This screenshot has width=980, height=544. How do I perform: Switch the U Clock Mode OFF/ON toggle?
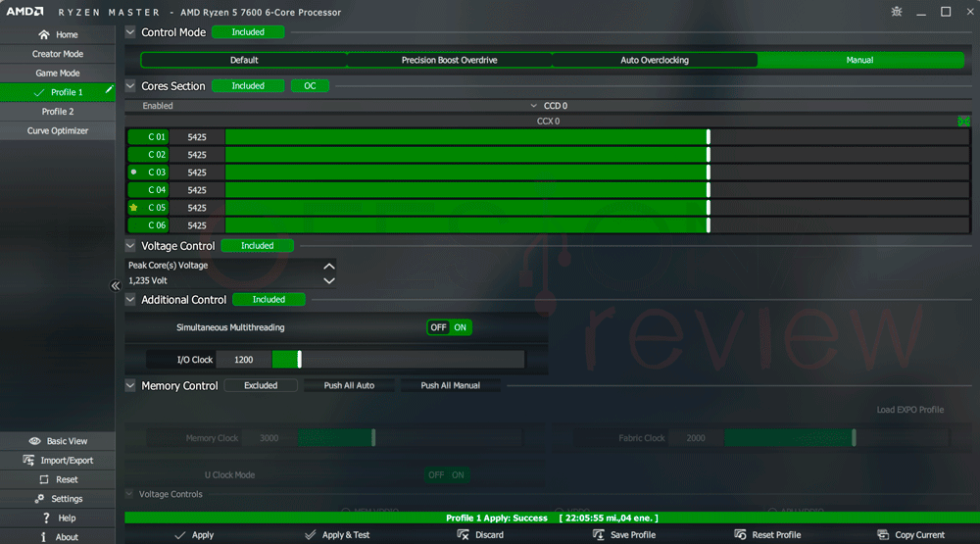click(x=447, y=474)
